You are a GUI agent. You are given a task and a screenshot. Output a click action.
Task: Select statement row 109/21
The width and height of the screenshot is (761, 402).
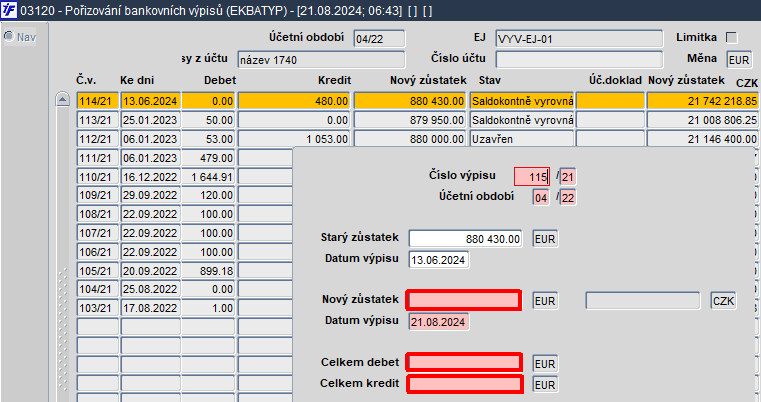184,195
